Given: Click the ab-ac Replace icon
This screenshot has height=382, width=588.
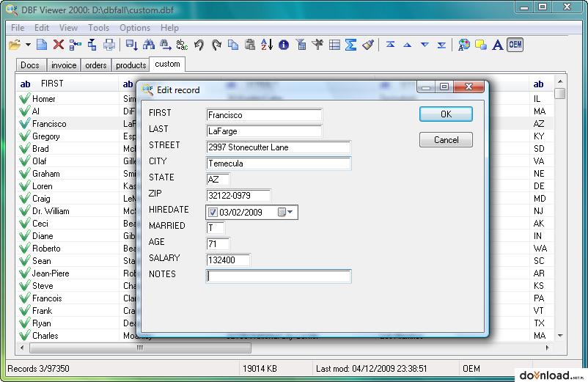Looking at the screenshot, I should click(x=182, y=45).
